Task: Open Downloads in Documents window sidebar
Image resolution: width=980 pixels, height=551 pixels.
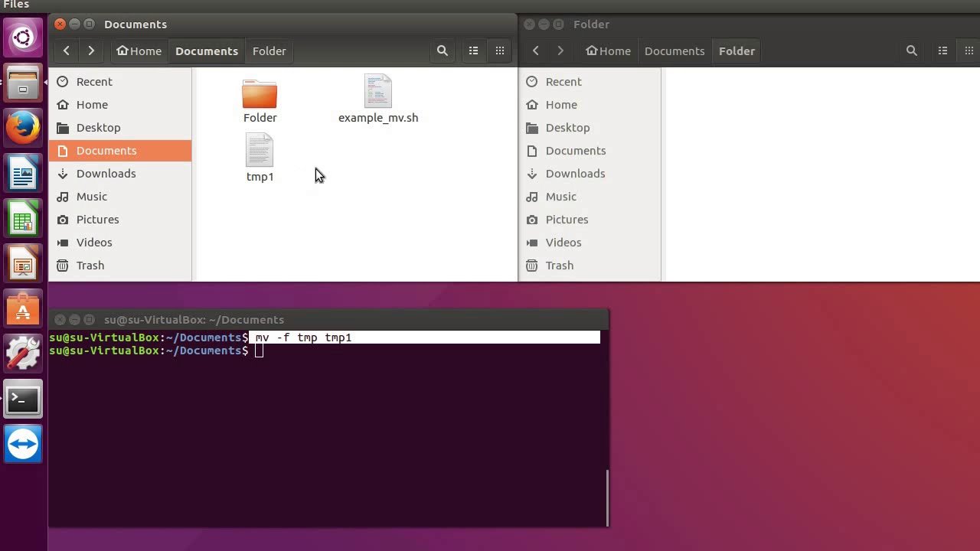Action: (120, 173)
